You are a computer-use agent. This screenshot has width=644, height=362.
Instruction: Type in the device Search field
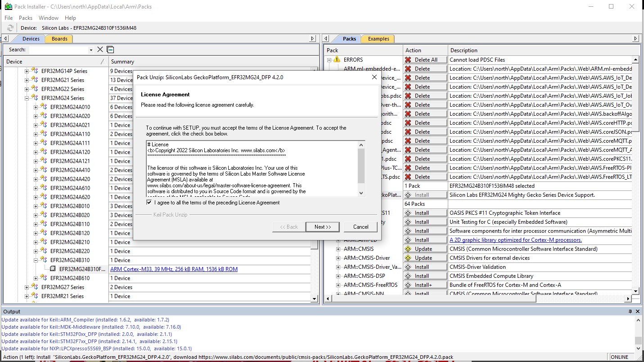pyautogui.click(x=59, y=50)
